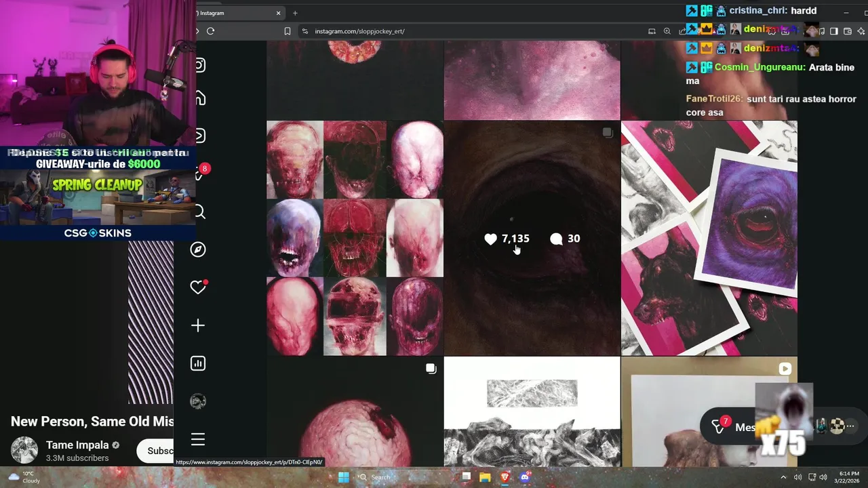
Task: Click the 7,135 likes count
Action: click(515, 239)
